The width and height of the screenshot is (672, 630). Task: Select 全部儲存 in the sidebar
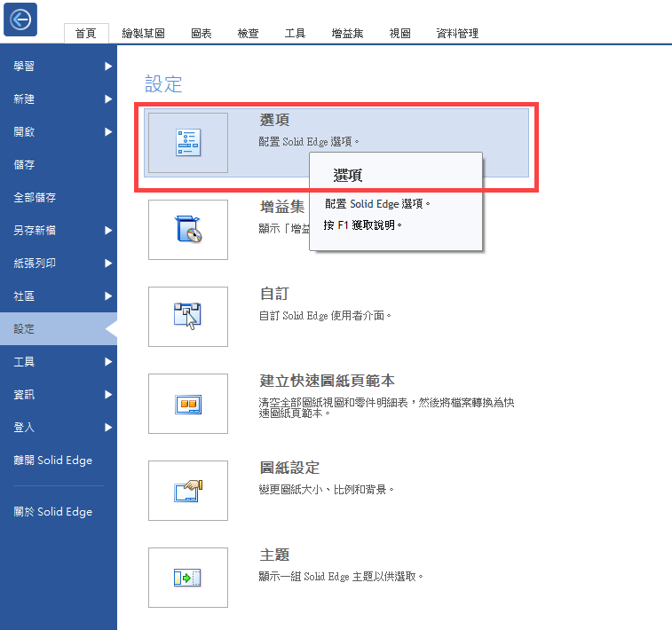[59, 198]
